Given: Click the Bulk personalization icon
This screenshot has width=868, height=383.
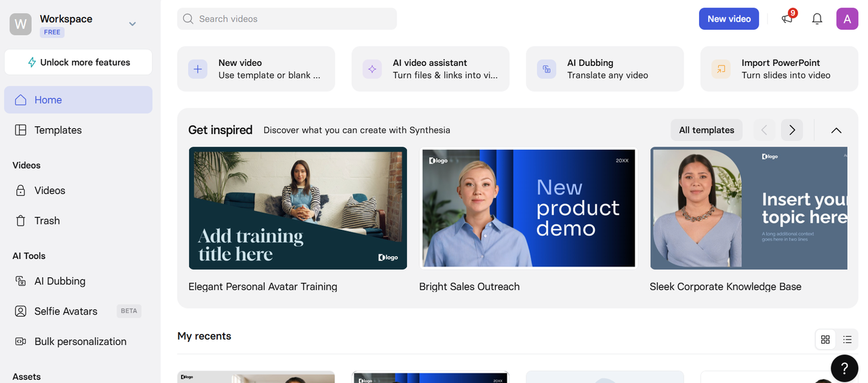Looking at the screenshot, I should click(x=21, y=342).
